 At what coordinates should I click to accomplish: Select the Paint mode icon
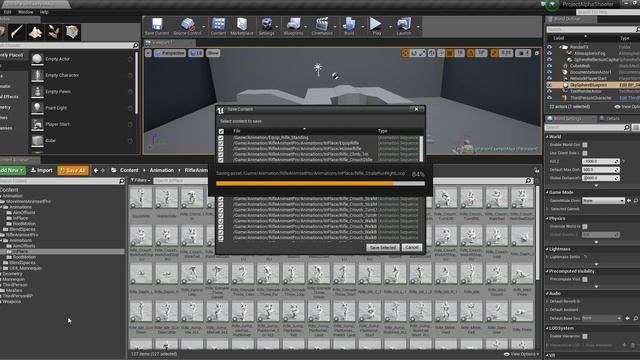coord(17,32)
